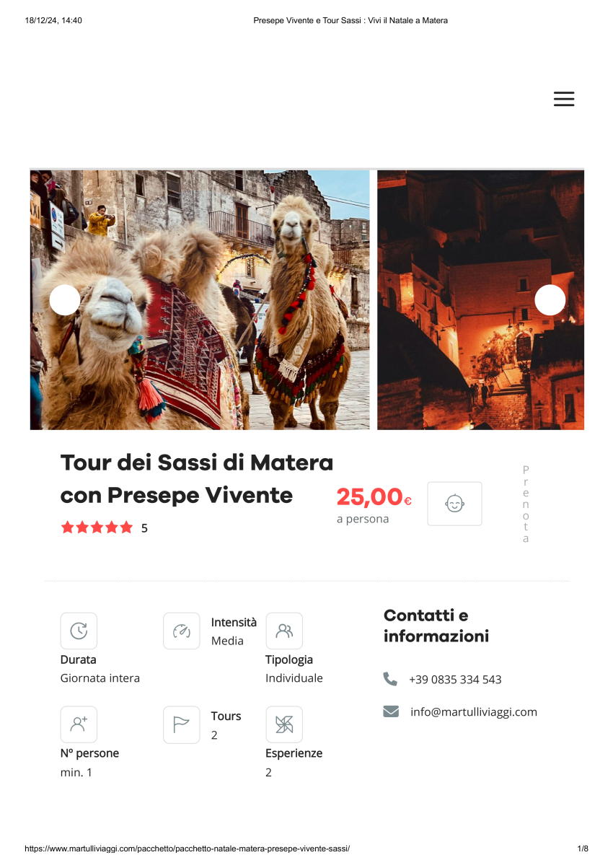Click the child face icon box
Screen dimensions: 613x868
pyautogui.click(x=454, y=504)
